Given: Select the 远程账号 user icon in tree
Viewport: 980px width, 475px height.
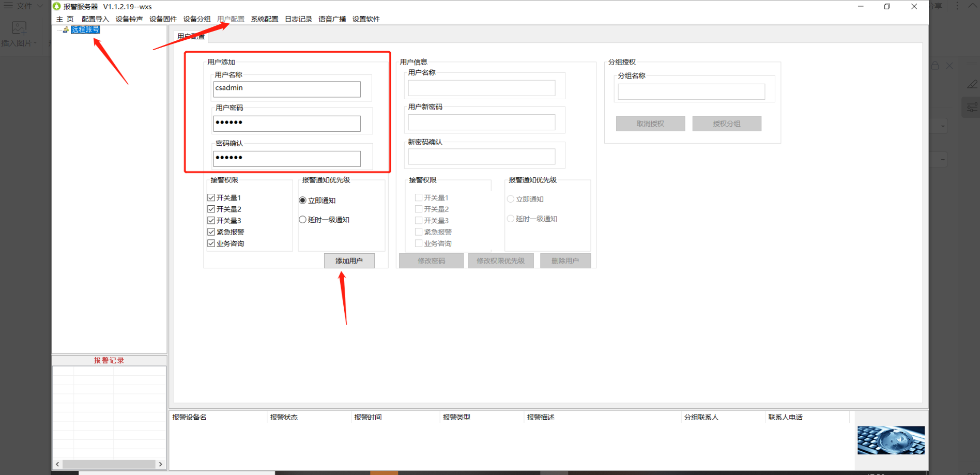Looking at the screenshot, I should 66,30.
